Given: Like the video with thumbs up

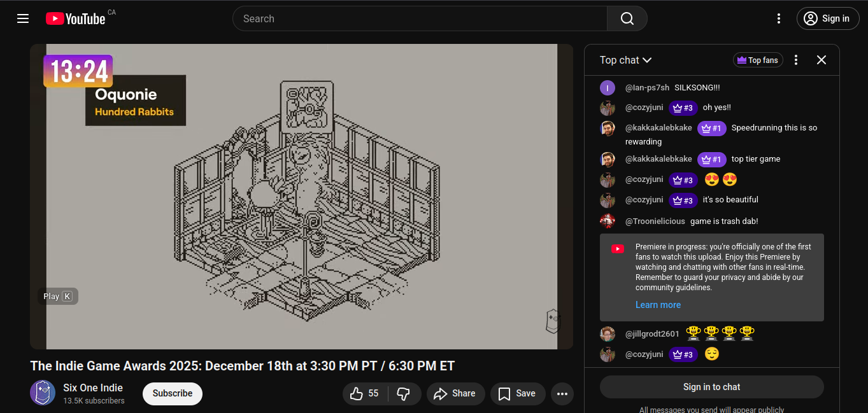Looking at the screenshot, I should (x=364, y=394).
